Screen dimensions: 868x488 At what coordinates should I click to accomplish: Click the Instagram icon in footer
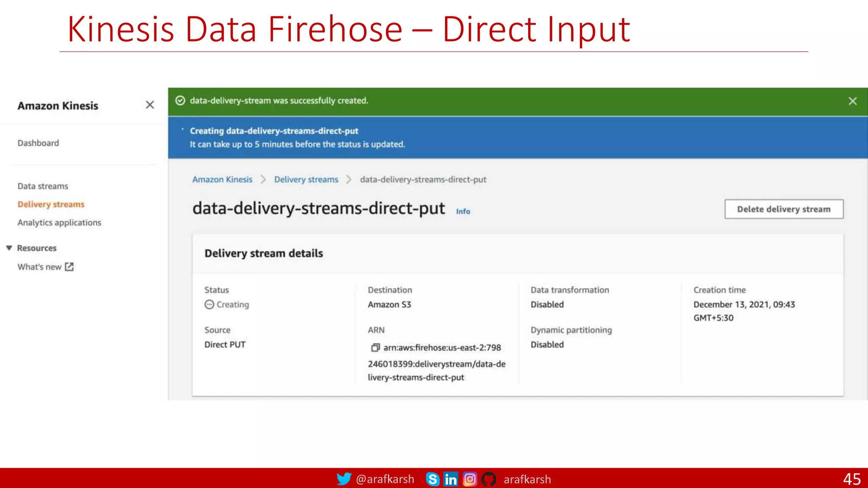(470, 479)
